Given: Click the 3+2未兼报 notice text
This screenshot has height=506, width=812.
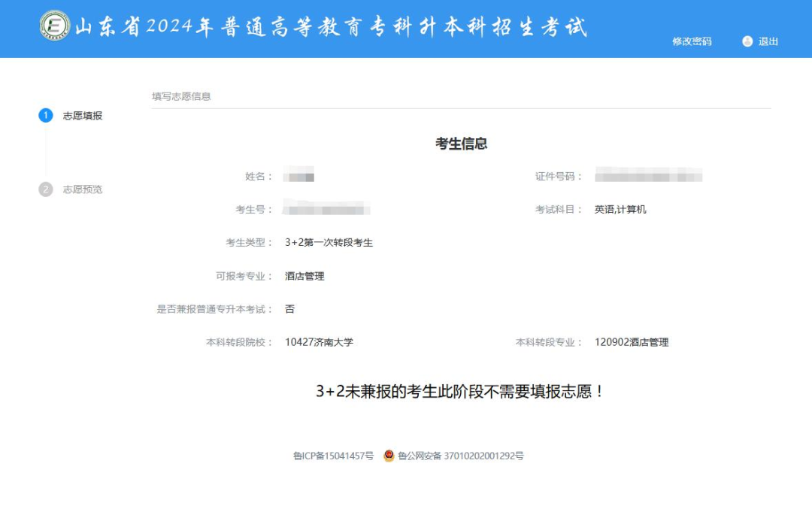Looking at the screenshot, I should point(461,392).
